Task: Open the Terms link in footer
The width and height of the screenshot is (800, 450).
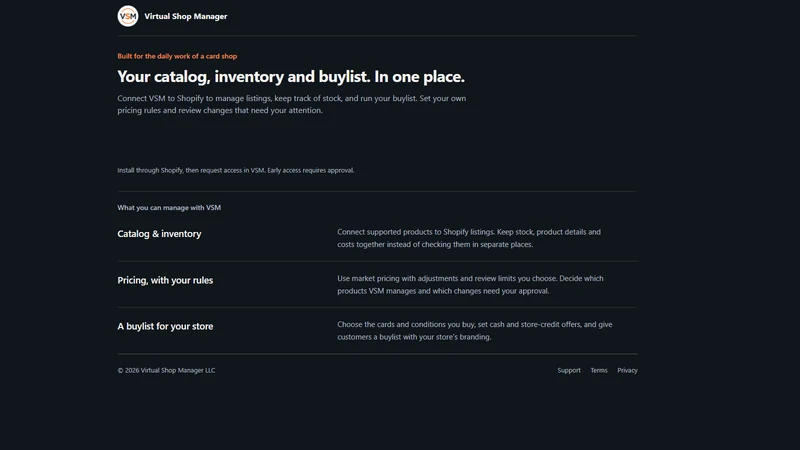Action: click(599, 370)
